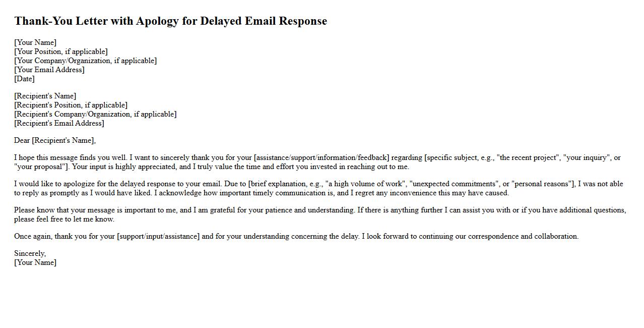The height and width of the screenshot is (328, 644).
Task: Click the "[Your Email Address]" placeholder
Action: point(49,70)
